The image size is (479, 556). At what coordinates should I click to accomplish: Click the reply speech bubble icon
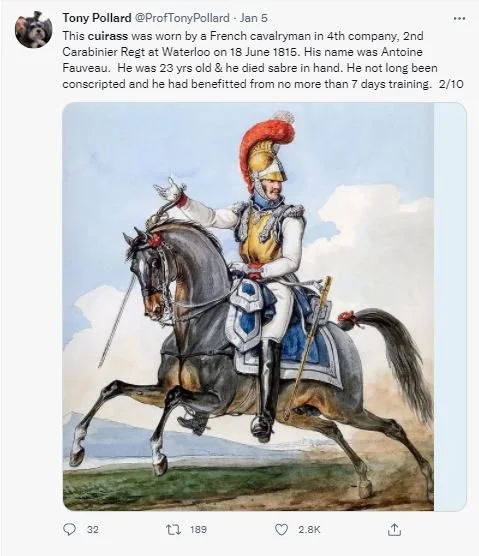click(69, 529)
